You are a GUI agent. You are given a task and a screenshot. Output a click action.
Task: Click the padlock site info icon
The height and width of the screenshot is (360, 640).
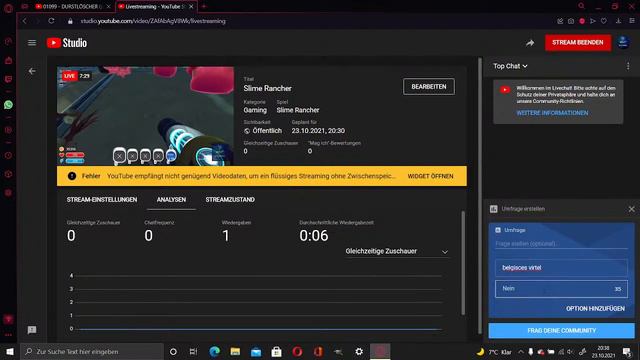tap(70, 21)
